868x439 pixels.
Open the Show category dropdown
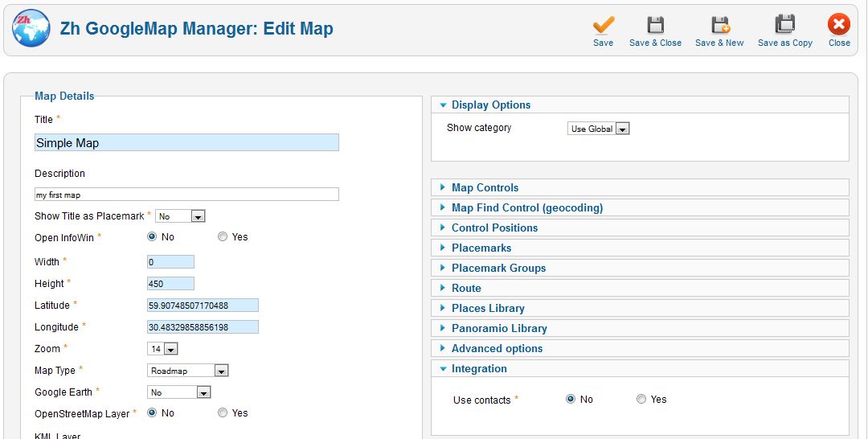(x=599, y=129)
